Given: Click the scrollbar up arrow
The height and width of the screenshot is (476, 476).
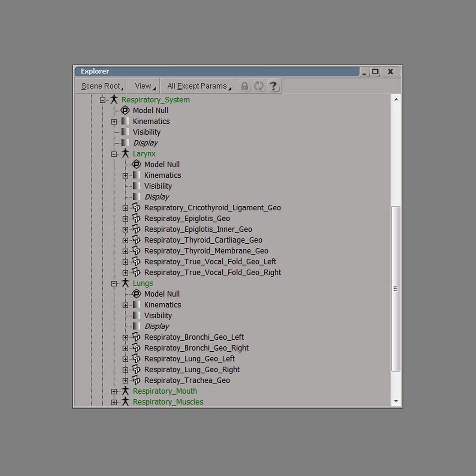Looking at the screenshot, I should 396,99.
